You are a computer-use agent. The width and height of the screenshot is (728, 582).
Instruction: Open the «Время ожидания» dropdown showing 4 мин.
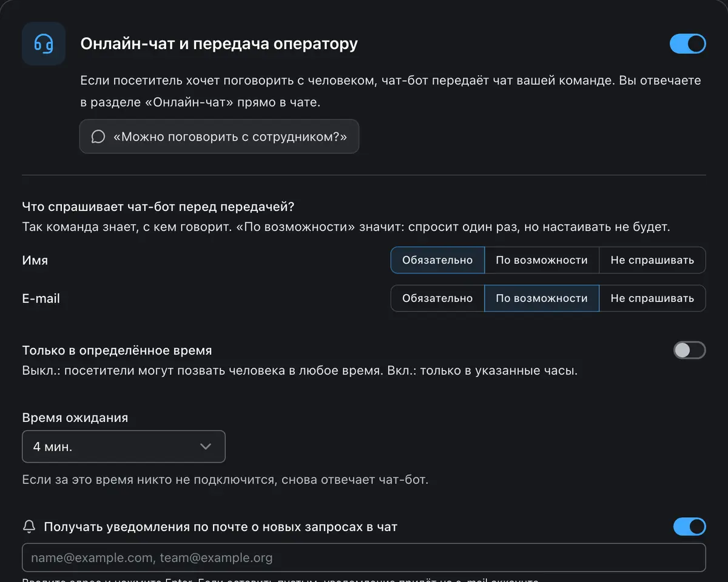[x=124, y=447]
